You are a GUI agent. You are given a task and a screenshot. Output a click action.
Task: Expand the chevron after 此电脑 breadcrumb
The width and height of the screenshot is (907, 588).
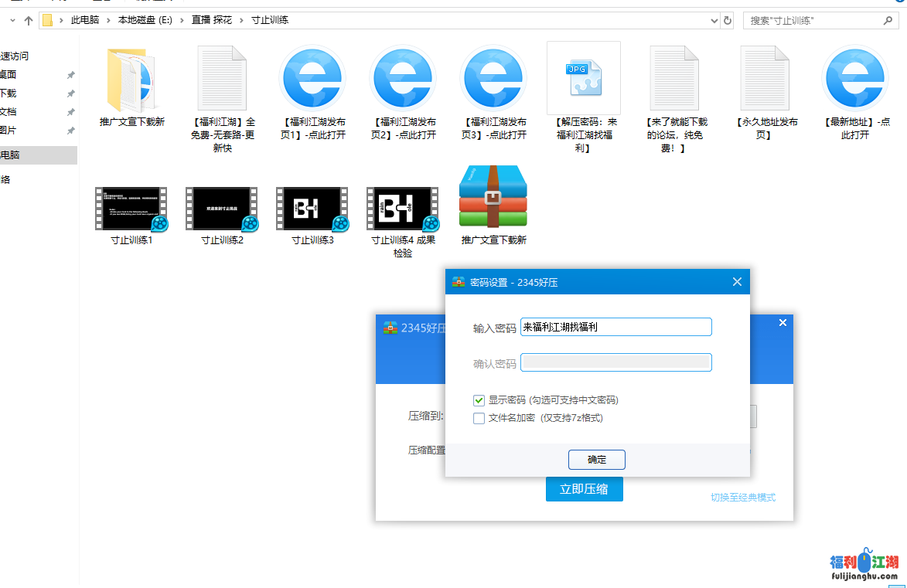[108, 21]
